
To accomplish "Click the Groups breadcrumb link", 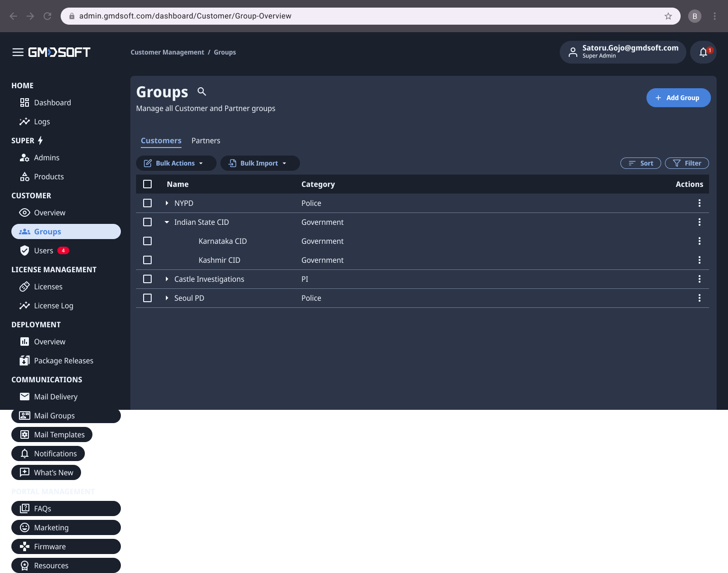I will point(225,52).
